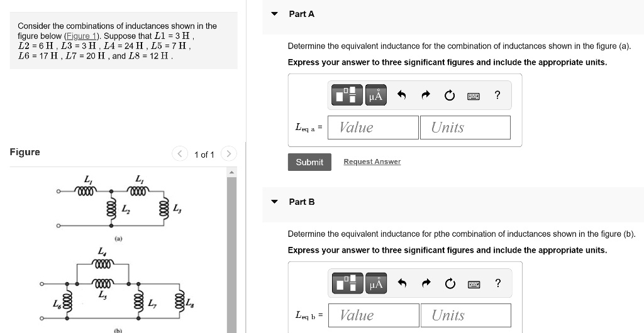This screenshot has width=644, height=333.
Task: Go to the previous figure arrow
Action: pyautogui.click(x=179, y=154)
